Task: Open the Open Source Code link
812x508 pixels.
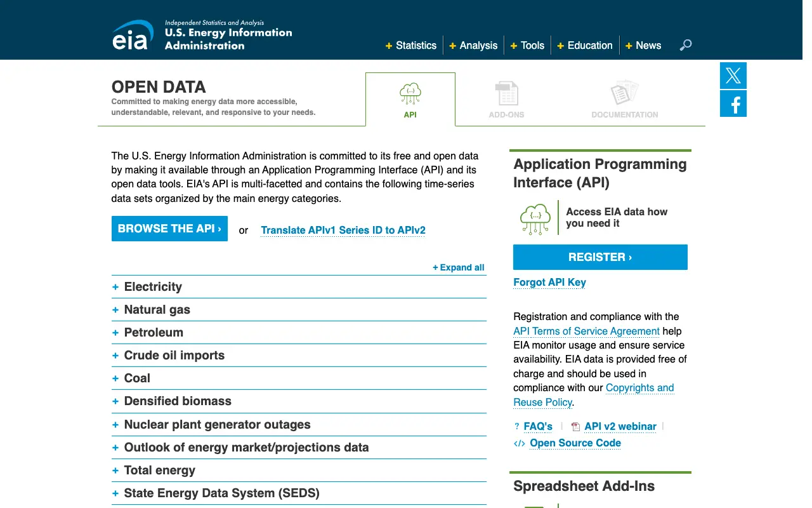Action: [575, 443]
